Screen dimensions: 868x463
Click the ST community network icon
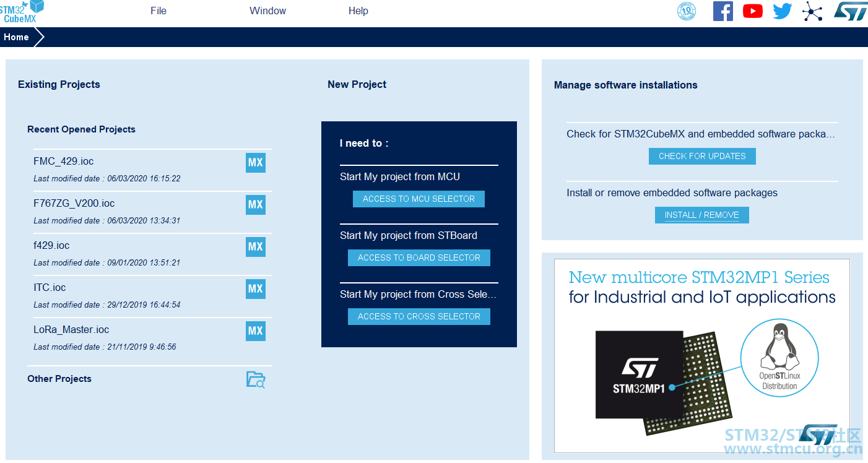coord(812,11)
